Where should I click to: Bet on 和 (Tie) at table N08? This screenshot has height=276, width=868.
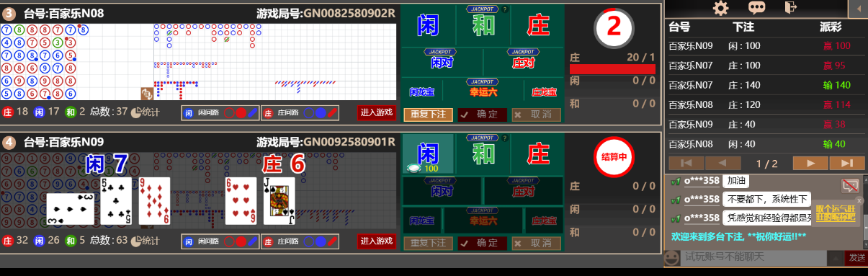pos(483,25)
